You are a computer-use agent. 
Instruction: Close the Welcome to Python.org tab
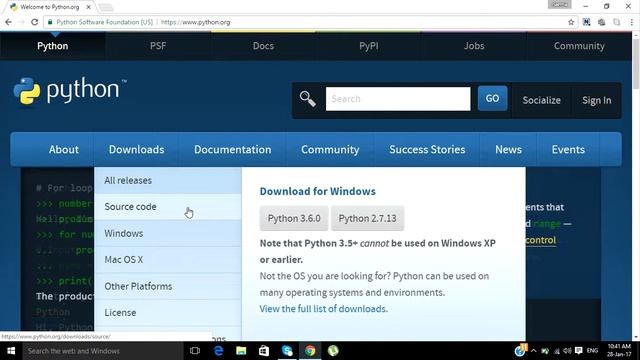tap(89, 7)
